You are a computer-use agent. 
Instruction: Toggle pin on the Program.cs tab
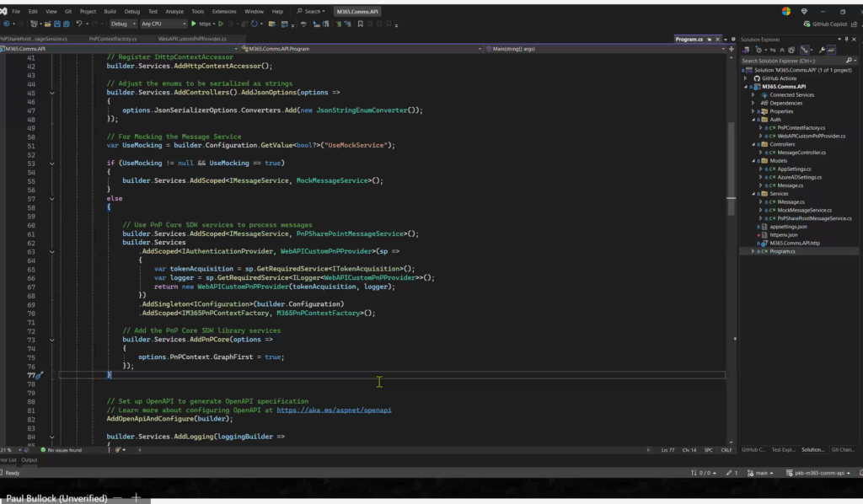pyautogui.click(x=709, y=39)
